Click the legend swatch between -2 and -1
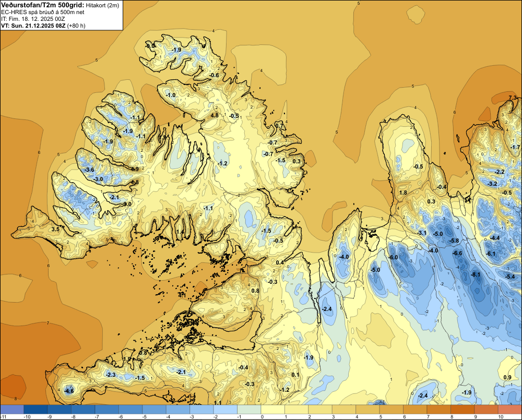The height and width of the screenshot is (420, 522). (226, 409)
